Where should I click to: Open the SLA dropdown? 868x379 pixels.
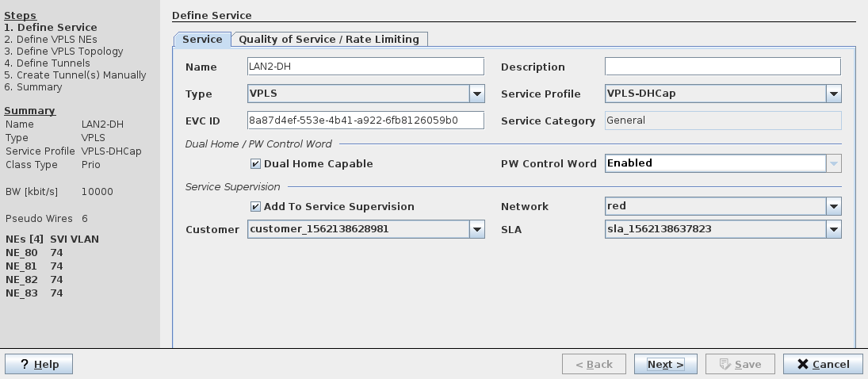[x=833, y=230]
